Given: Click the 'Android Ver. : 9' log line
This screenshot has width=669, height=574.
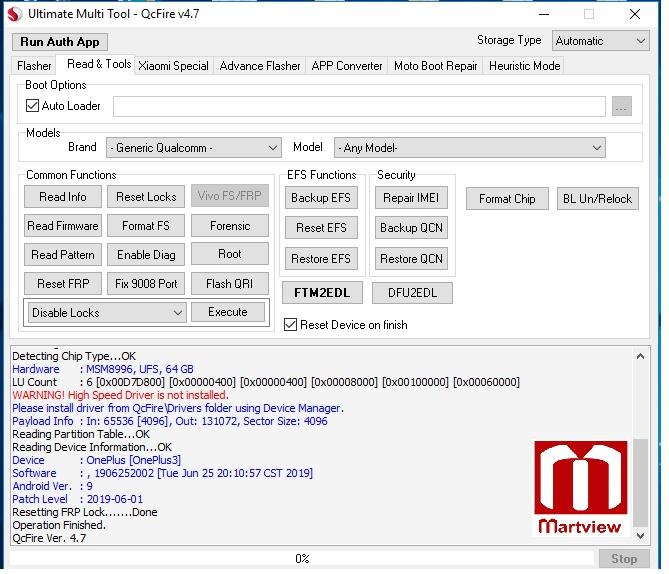Looking at the screenshot, I should (x=52, y=486).
